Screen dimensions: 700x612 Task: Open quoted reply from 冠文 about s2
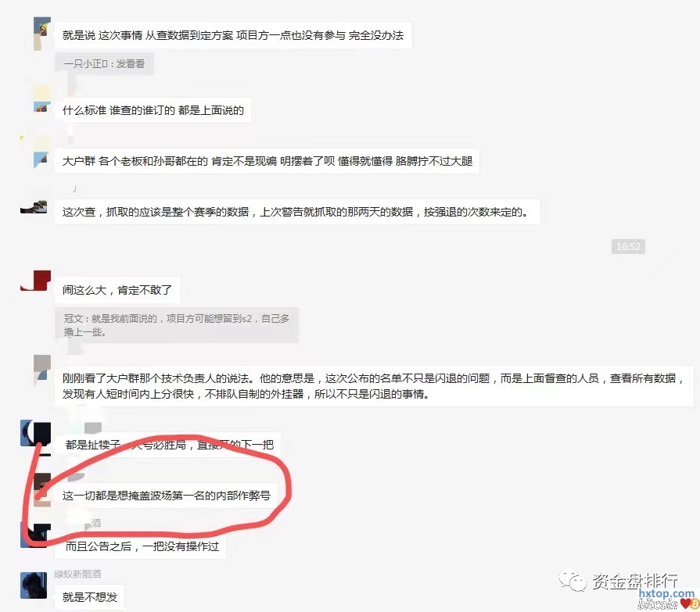[177, 325]
